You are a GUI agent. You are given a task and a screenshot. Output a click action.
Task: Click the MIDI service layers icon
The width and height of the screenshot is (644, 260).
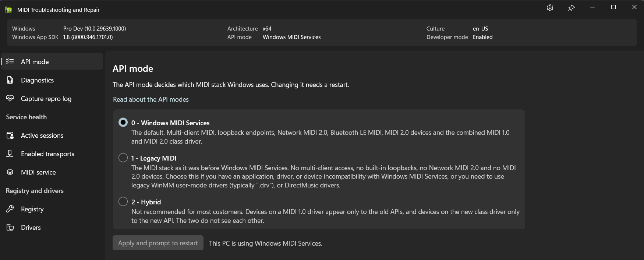(10, 172)
